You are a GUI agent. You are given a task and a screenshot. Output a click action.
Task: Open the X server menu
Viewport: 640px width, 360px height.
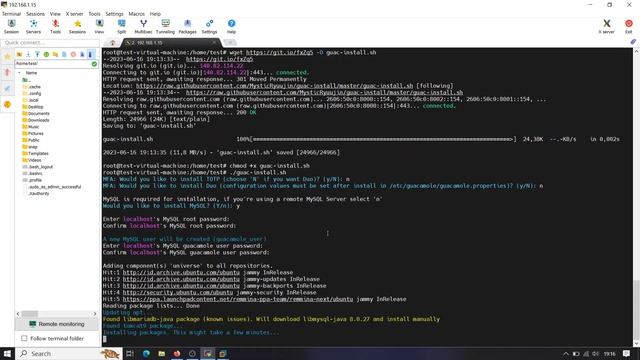pos(74,14)
